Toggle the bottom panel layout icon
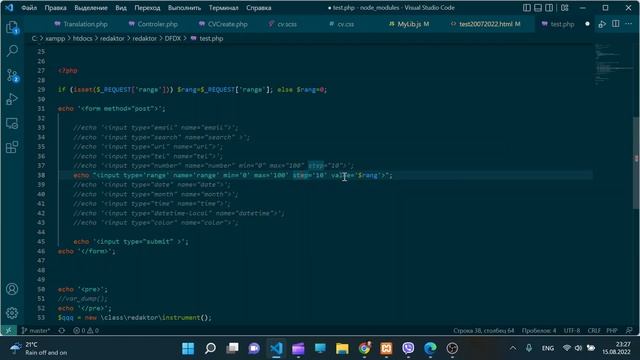This screenshot has width=640, height=360. (x=538, y=8)
